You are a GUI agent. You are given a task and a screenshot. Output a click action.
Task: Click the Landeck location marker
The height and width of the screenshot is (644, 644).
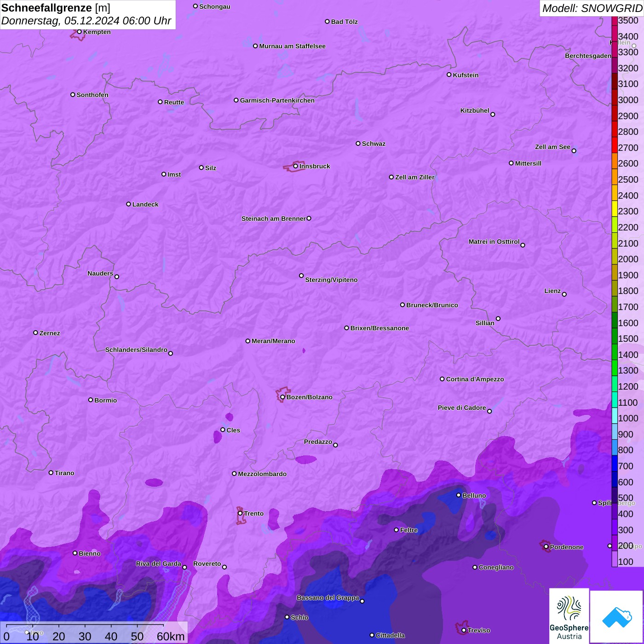pos(128,204)
